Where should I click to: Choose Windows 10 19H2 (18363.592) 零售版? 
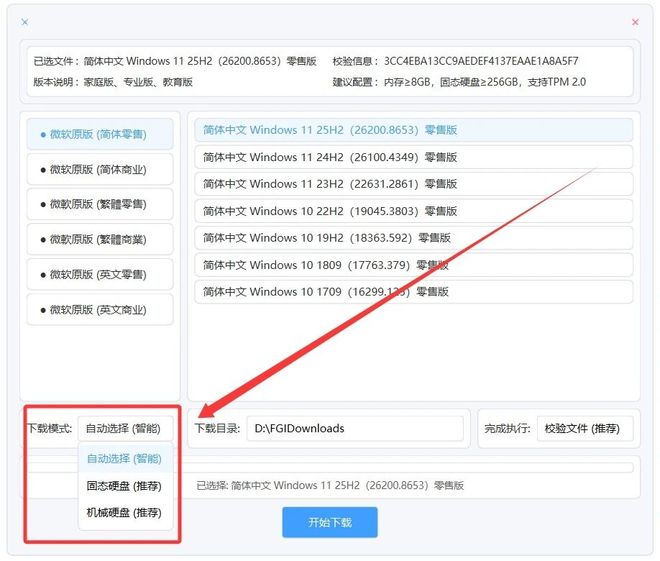click(x=413, y=238)
